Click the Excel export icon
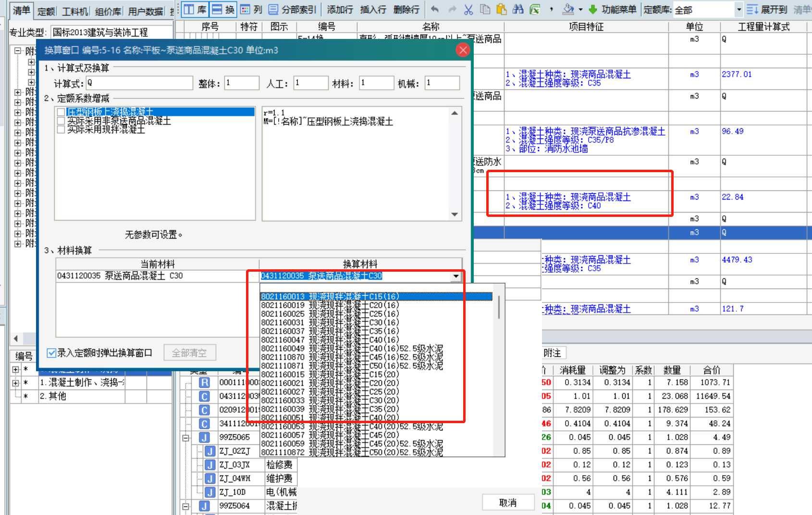 pos(535,9)
